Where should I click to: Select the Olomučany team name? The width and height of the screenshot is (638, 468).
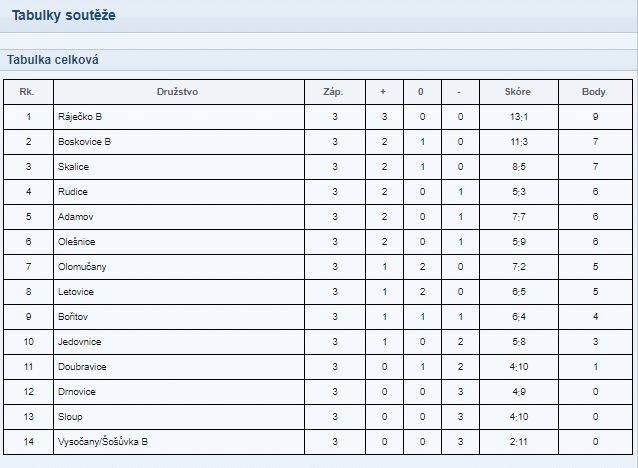82,267
